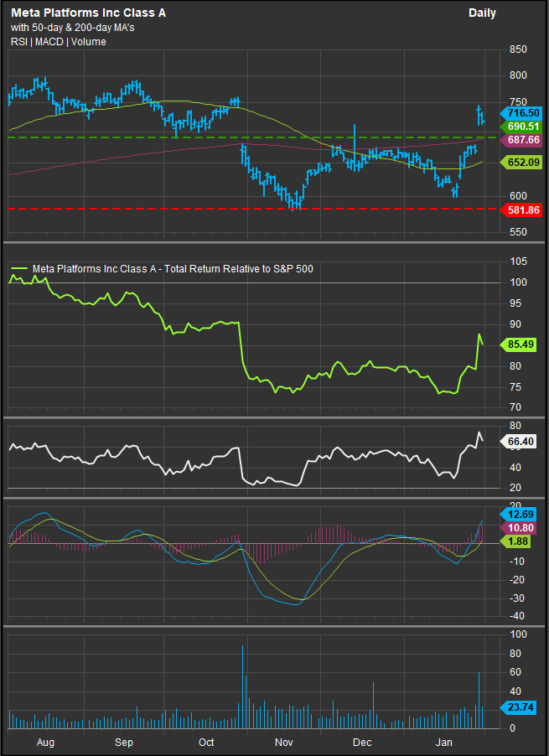Image resolution: width=549 pixels, height=756 pixels.
Task: Click the 66.40 RSI value tag
Action: point(523,442)
